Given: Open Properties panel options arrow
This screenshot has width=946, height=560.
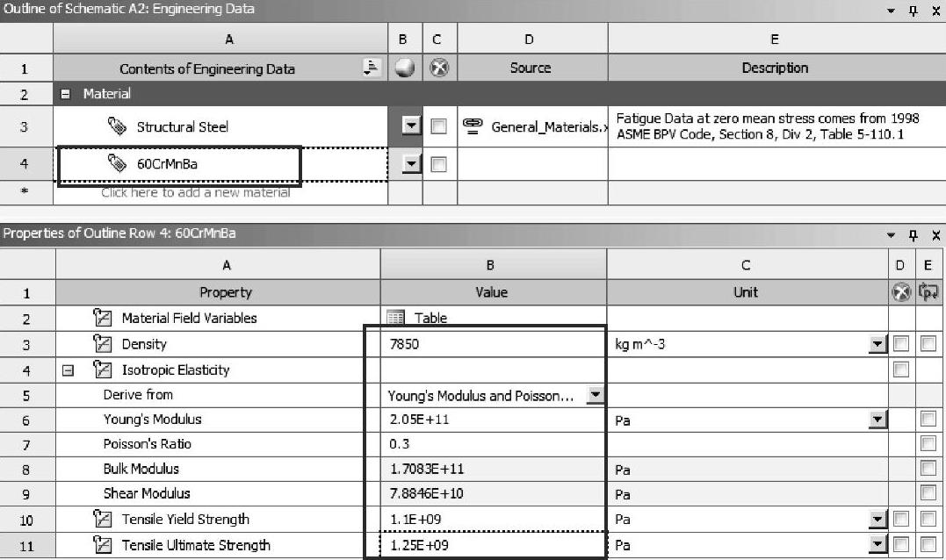Looking at the screenshot, I should (x=891, y=235).
